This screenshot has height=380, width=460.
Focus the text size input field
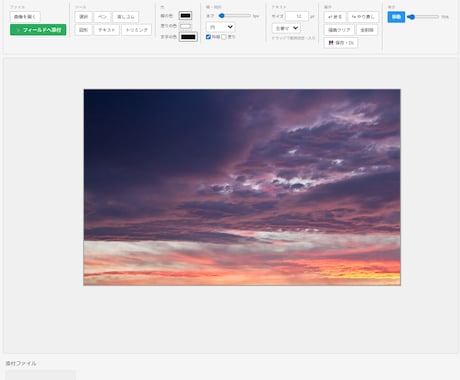point(297,16)
